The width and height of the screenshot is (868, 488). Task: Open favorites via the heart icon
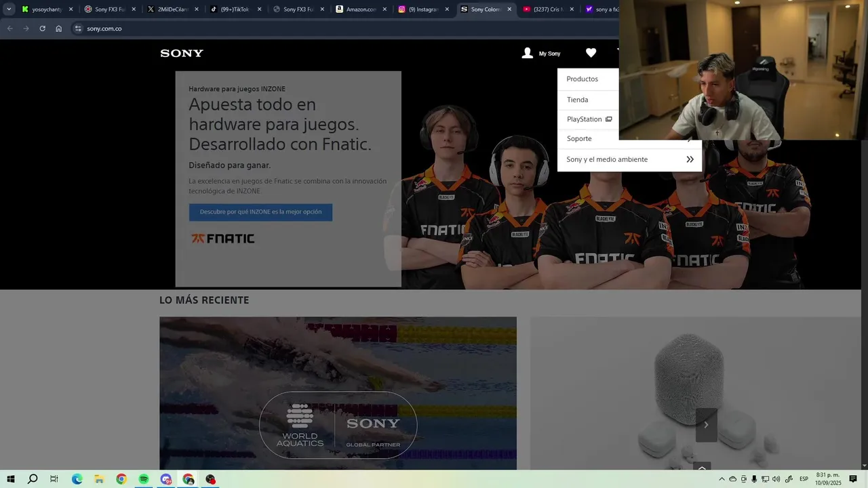(591, 53)
